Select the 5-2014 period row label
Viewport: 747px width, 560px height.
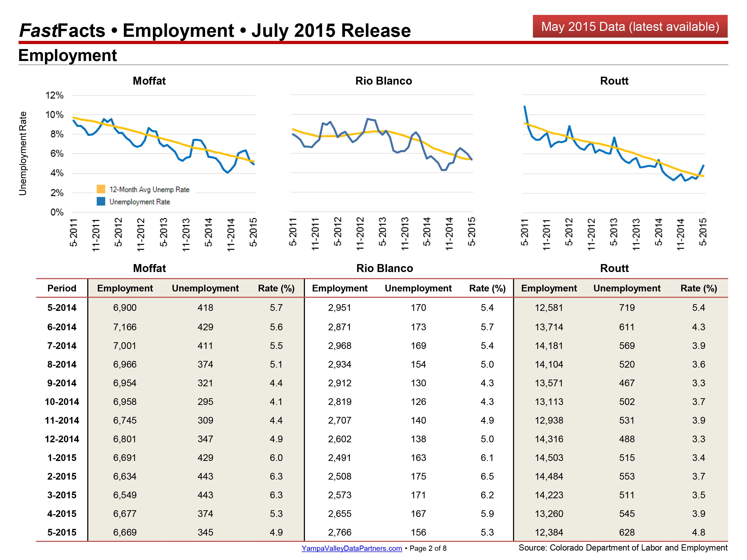click(x=62, y=308)
